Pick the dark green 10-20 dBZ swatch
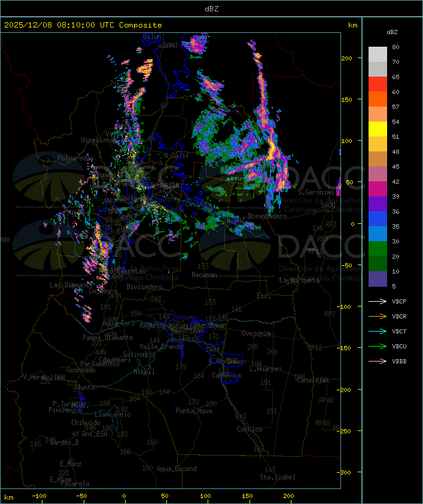423x504 pixels. tap(378, 264)
